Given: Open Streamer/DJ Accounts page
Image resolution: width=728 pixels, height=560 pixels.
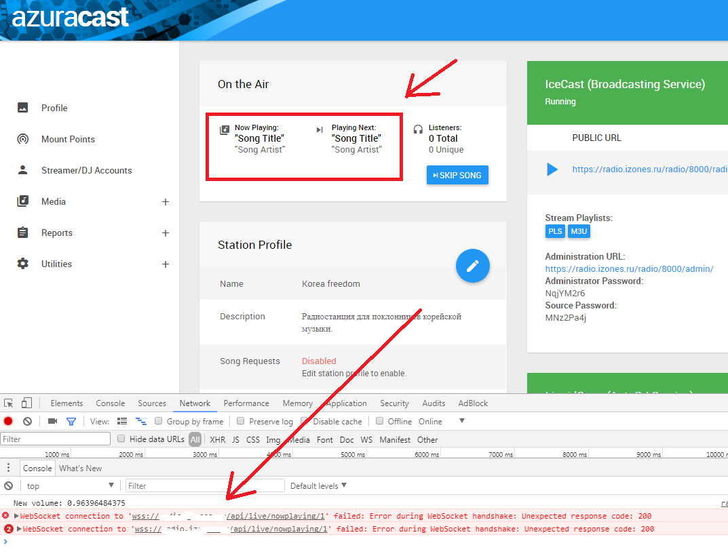Looking at the screenshot, I should point(86,170).
